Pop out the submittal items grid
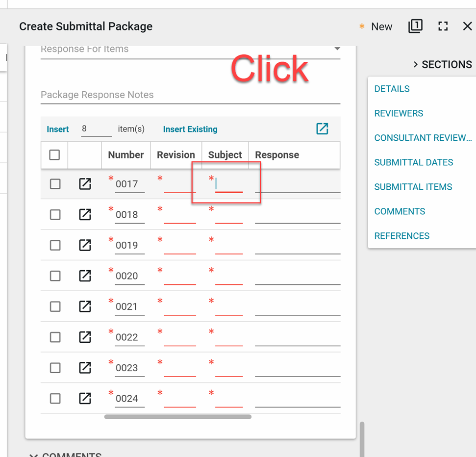 [322, 129]
